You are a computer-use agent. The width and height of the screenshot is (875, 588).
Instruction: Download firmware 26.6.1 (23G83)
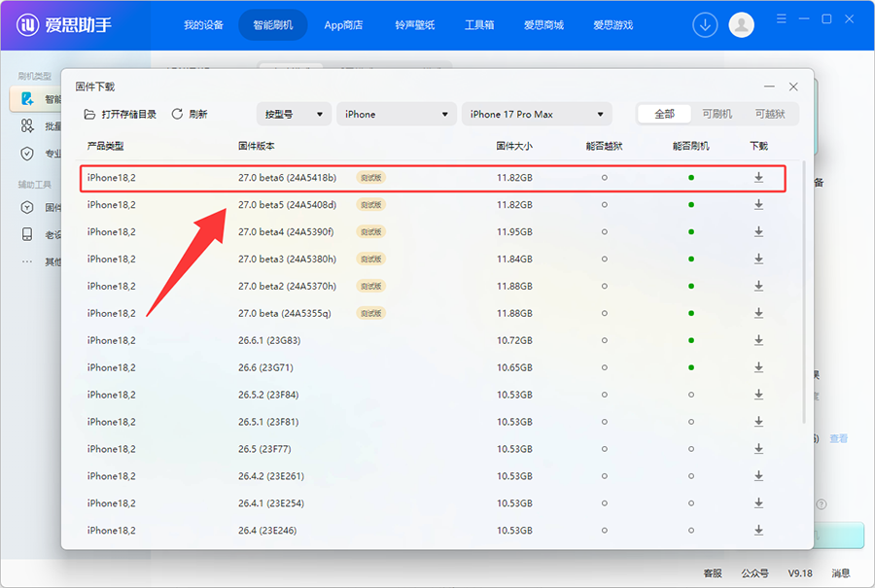click(x=758, y=340)
